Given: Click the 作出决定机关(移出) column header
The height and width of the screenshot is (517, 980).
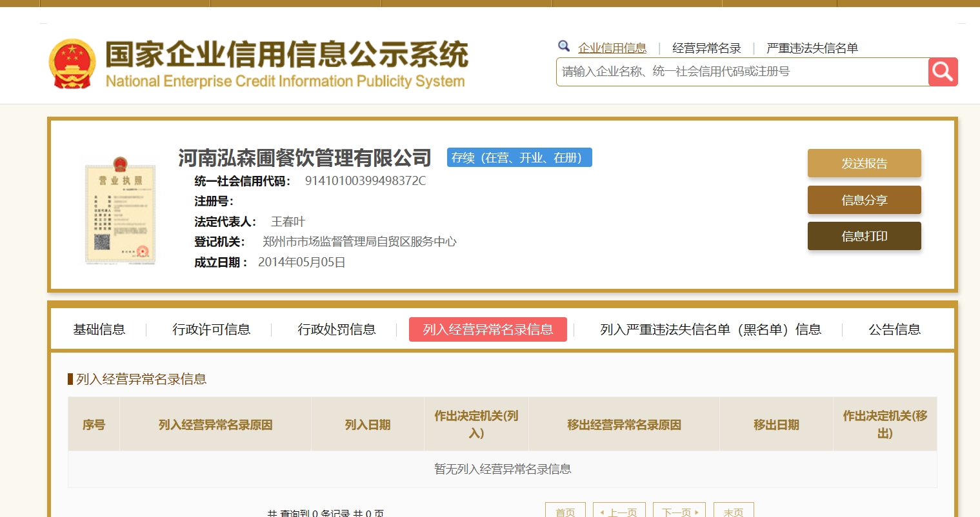Looking at the screenshot, I should (885, 425).
